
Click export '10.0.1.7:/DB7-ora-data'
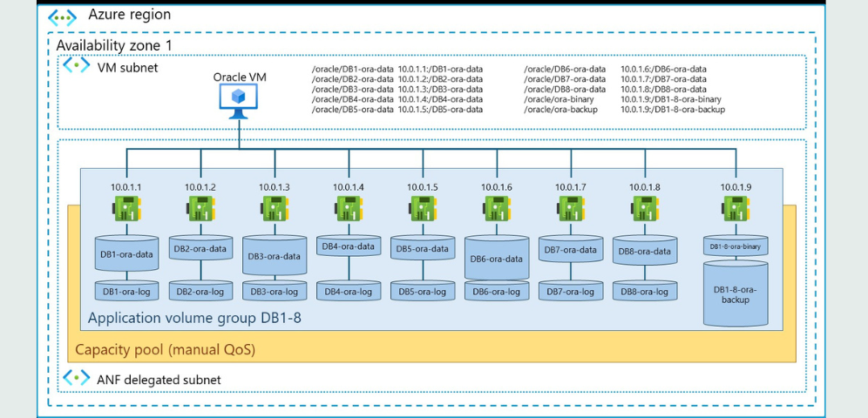coord(663,79)
